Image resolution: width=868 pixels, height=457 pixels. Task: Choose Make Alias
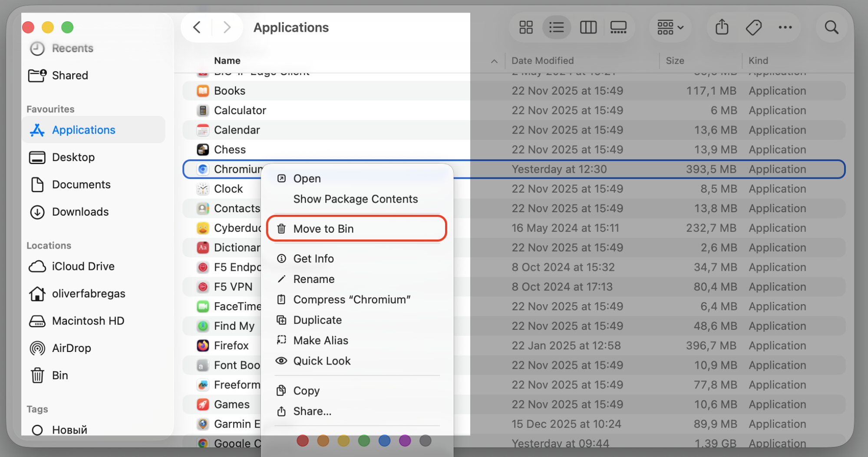357,340
